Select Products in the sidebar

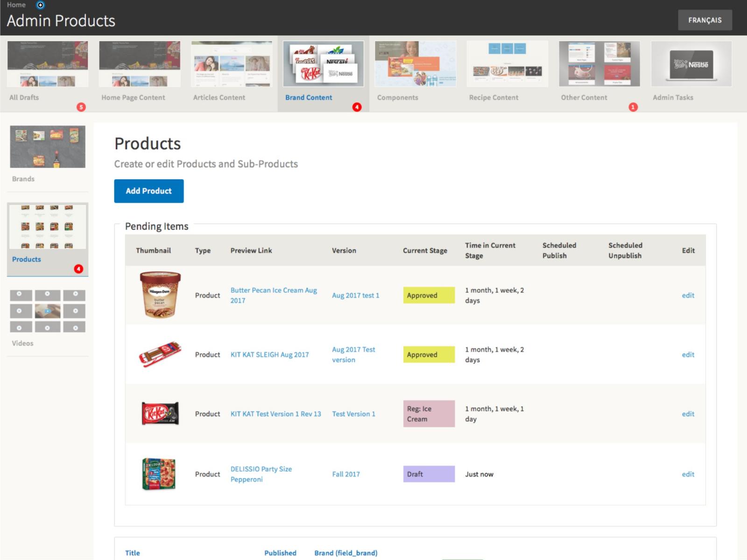pos(27,259)
